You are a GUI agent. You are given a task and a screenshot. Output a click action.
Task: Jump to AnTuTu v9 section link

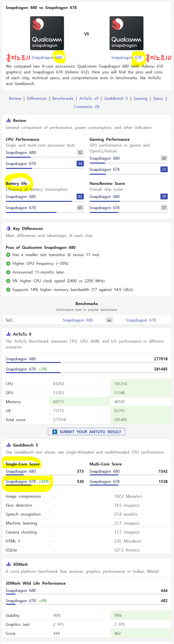[89, 99]
